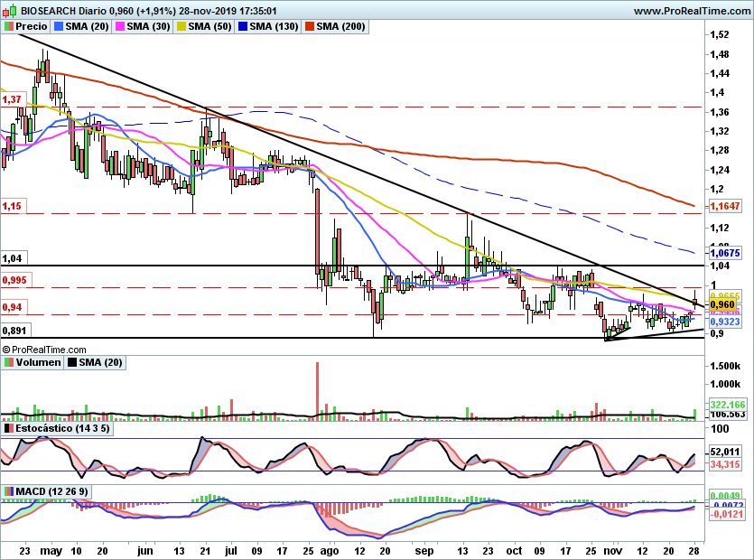Click the 52,011 stochastic value tag

click(725, 452)
